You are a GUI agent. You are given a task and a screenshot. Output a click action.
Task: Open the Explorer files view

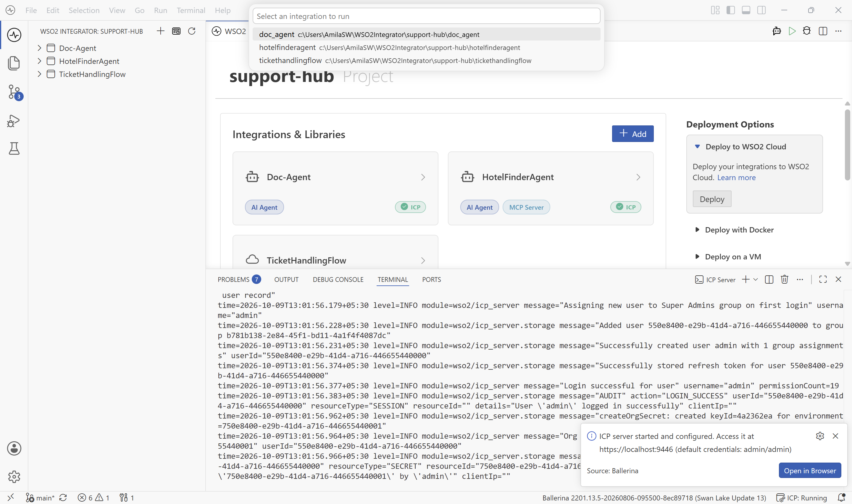point(14,63)
